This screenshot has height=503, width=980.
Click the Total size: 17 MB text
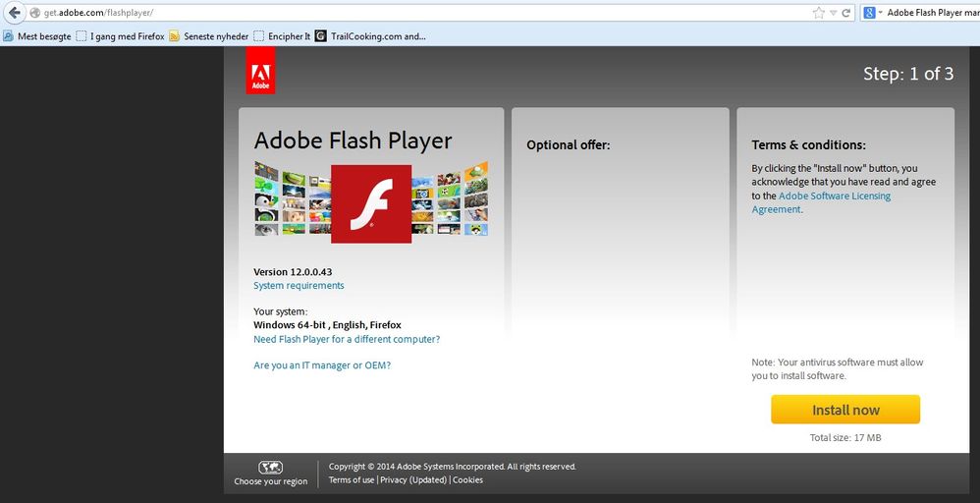[x=845, y=437]
